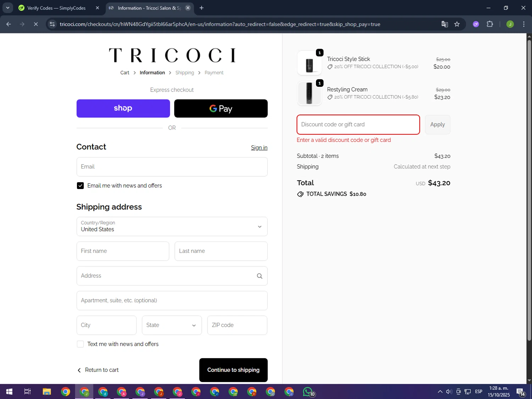Focus the Apartment, suite field

coord(172,300)
